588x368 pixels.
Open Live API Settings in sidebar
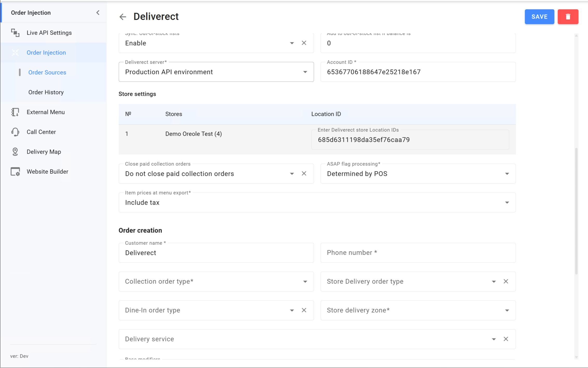[x=53, y=33]
